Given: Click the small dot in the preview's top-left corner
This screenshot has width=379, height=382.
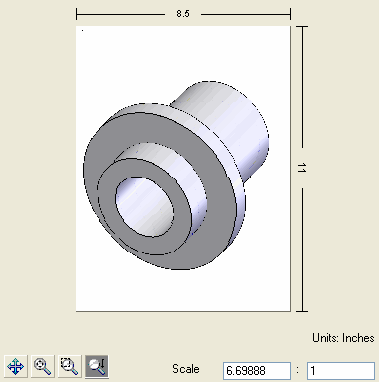Looking at the screenshot, I should 82,30.
